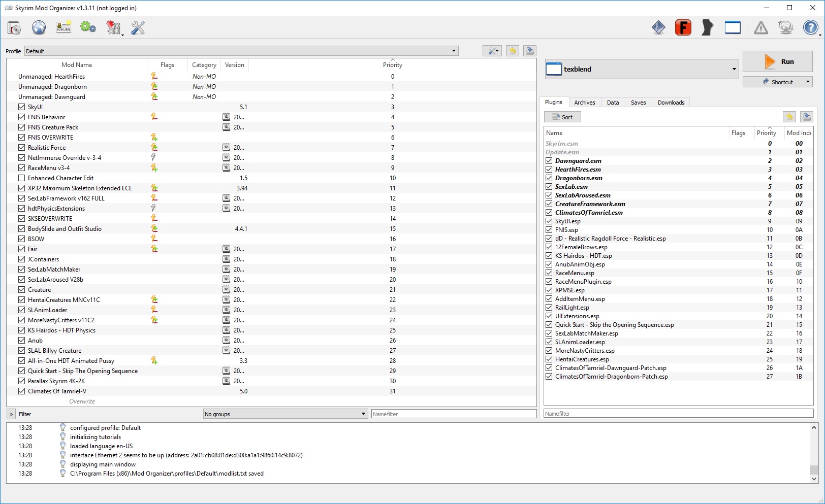This screenshot has width=825, height=504.
Task: Click the lightbulb icon beside 'initializing tutorials' log
Action: point(62,436)
